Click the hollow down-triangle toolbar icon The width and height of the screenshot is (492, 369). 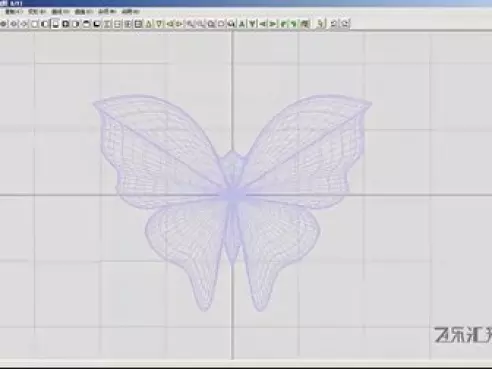click(159, 24)
